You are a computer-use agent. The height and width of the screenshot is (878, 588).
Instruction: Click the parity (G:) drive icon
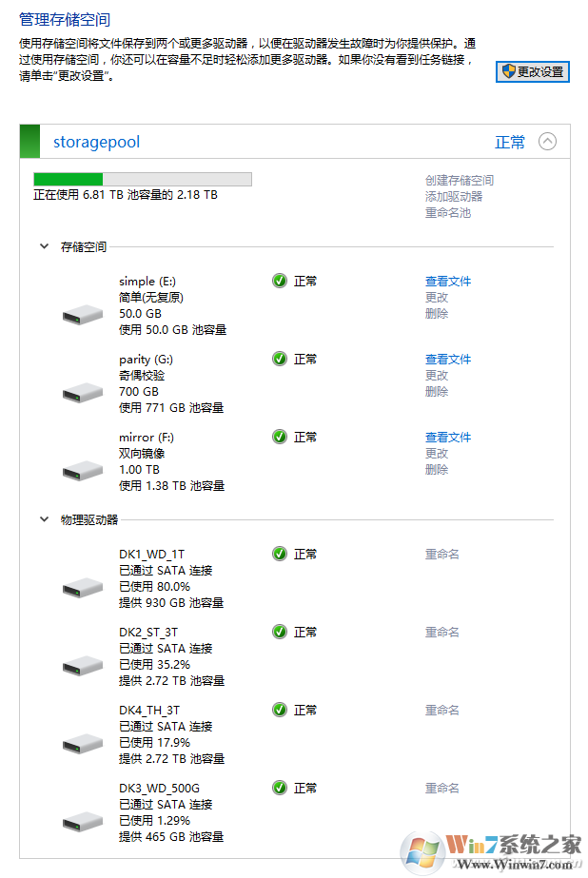coord(82,391)
